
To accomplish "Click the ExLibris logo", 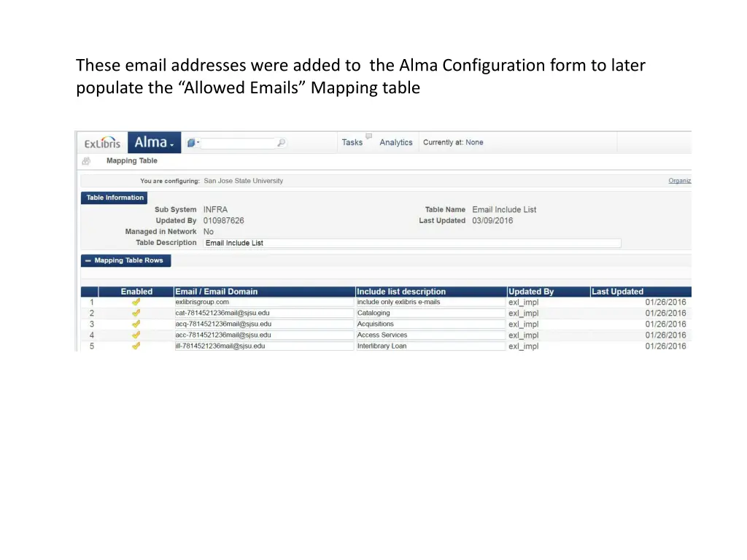I will pos(102,142).
